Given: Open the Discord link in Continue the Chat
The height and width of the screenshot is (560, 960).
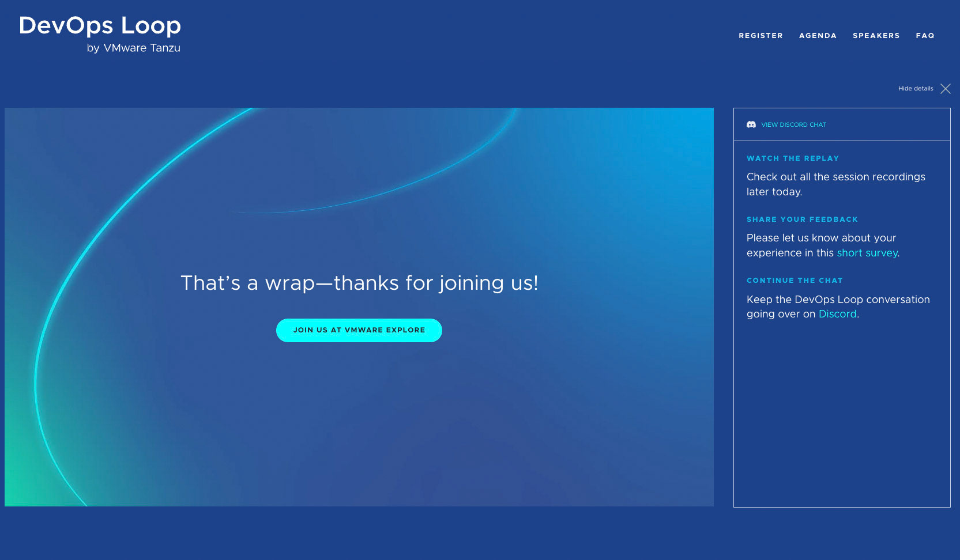Looking at the screenshot, I should 838,314.
